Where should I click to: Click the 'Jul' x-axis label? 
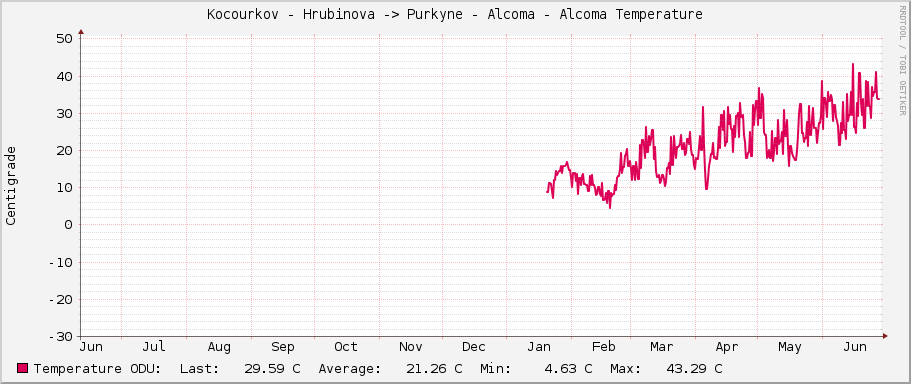(154, 347)
